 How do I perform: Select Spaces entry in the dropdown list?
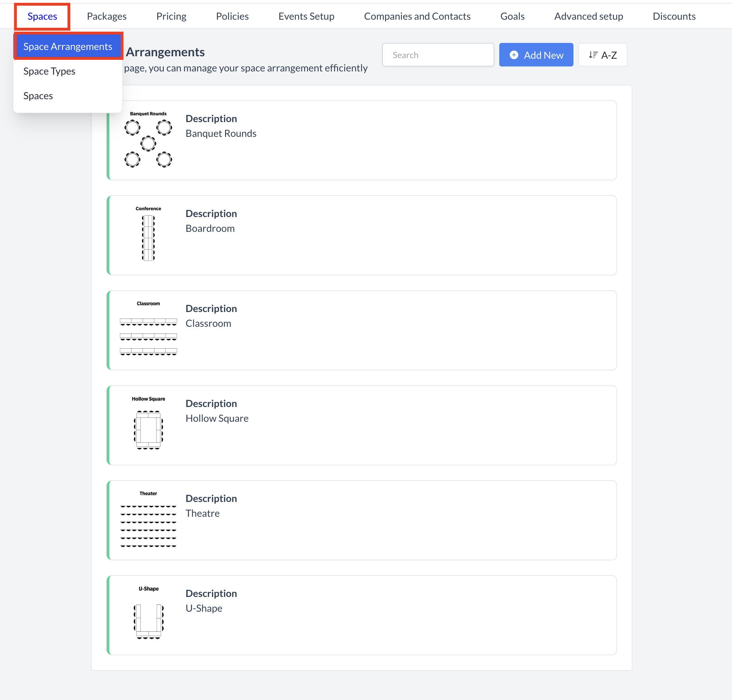pos(38,96)
